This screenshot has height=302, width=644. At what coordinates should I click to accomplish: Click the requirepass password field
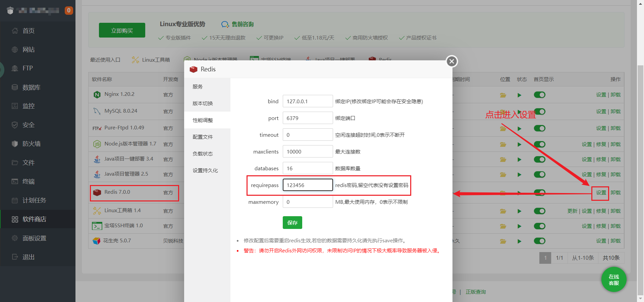[308, 185]
